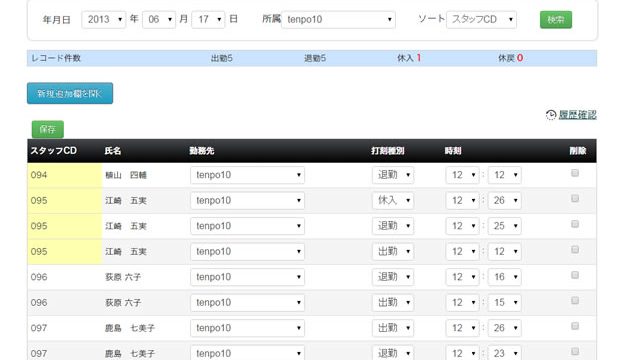Click the 出勤5 count in summary bar
This screenshot has width=640, height=360.
pos(222,58)
